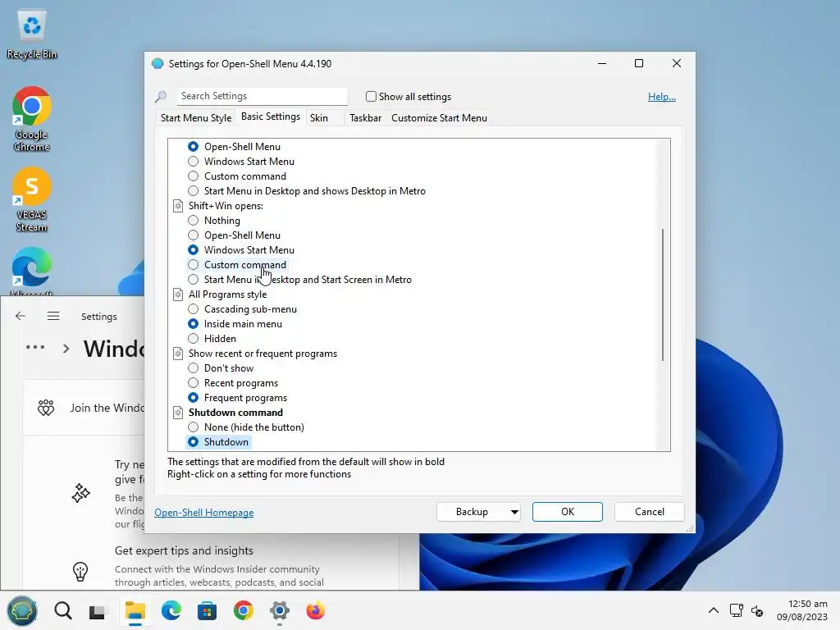Click the Show recent or frequent programs icon

pyautogui.click(x=178, y=354)
